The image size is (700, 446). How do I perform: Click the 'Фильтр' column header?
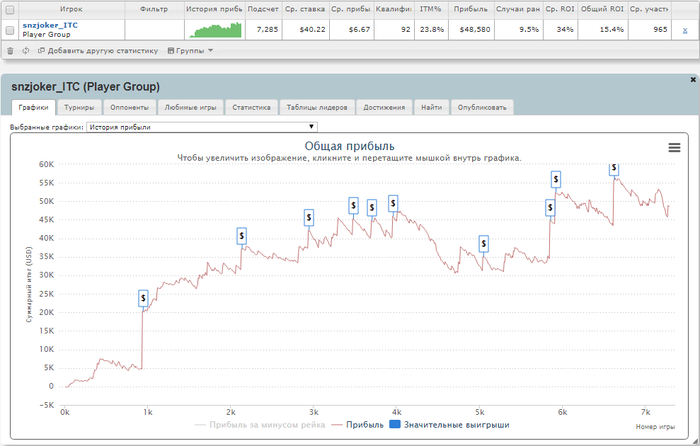[x=154, y=9]
